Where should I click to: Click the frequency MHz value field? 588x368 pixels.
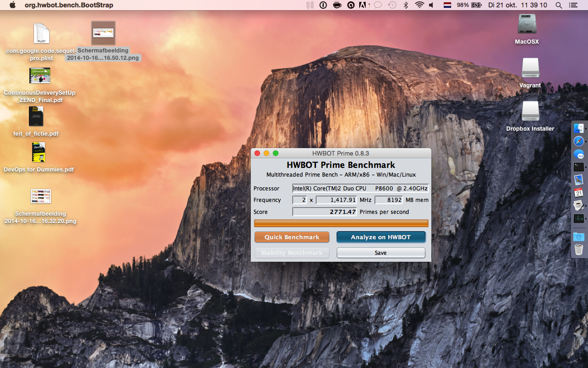point(337,200)
